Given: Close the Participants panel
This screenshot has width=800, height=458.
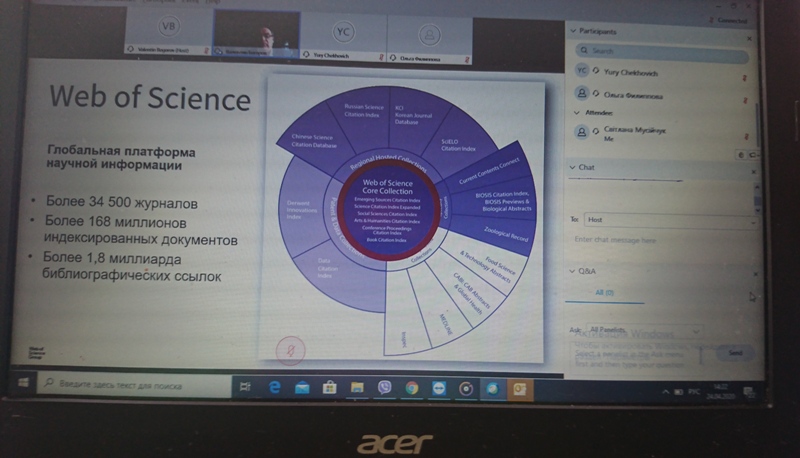Looking at the screenshot, I should pos(749,39).
